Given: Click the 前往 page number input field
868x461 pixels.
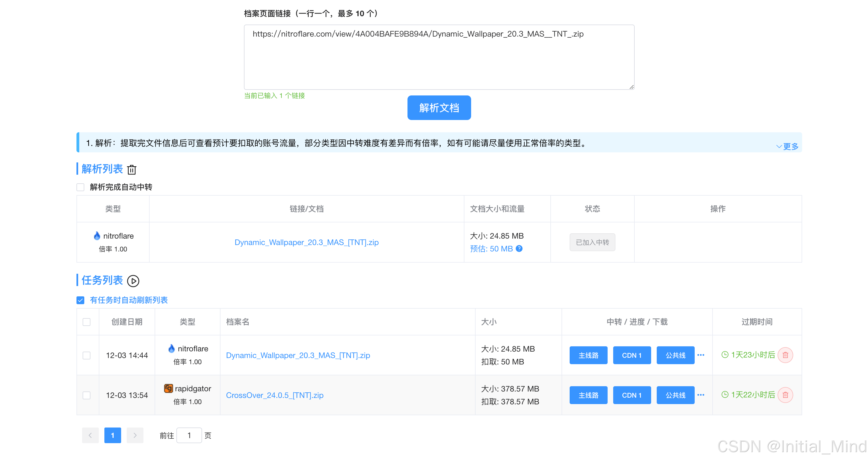Looking at the screenshot, I should [x=189, y=435].
